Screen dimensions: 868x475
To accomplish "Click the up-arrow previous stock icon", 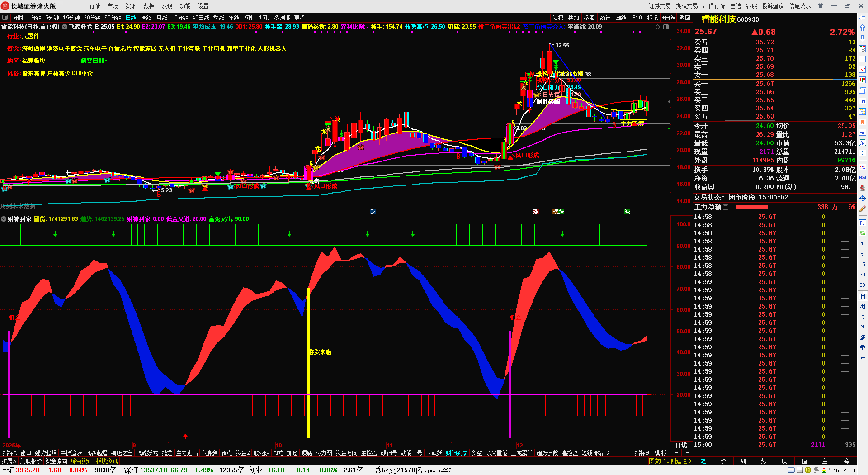I will 863,28.
